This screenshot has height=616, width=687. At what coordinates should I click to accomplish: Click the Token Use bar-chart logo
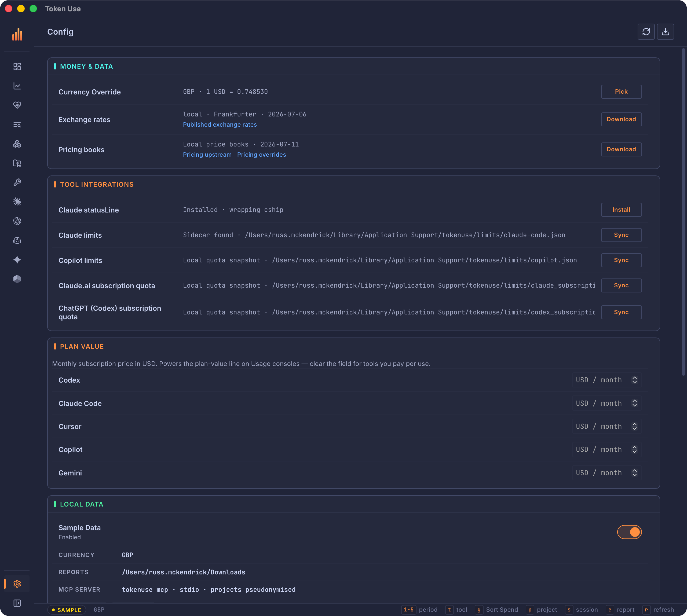point(17,35)
